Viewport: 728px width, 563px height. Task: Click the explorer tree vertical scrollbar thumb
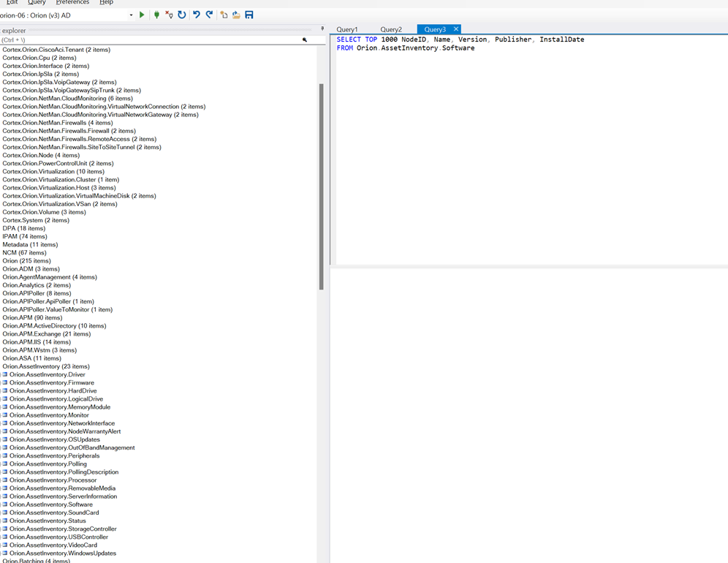[x=322, y=186]
